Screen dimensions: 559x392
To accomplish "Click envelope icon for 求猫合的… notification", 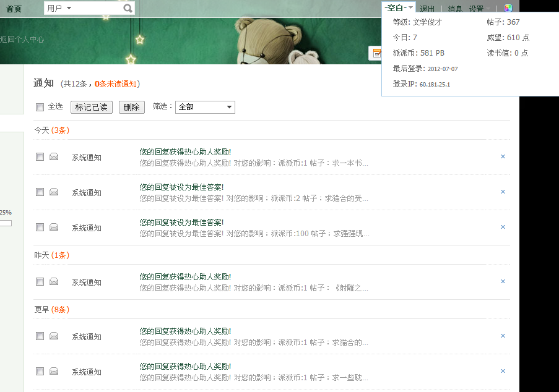I will tap(54, 336).
